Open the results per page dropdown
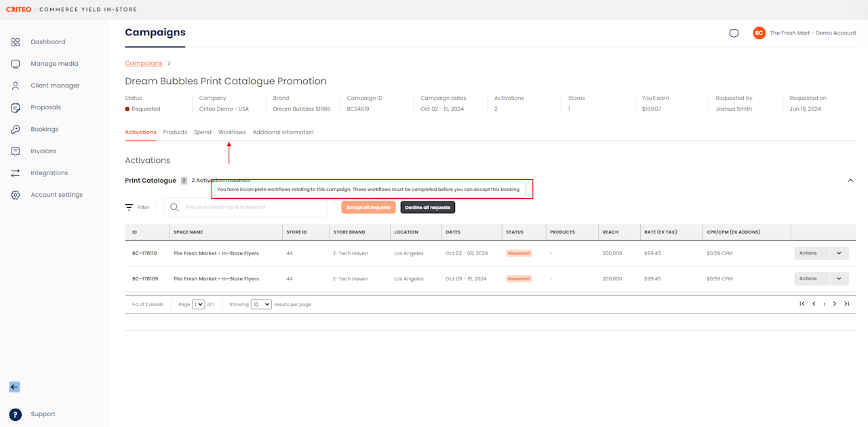This screenshot has height=427, width=868. pos(261,304)
